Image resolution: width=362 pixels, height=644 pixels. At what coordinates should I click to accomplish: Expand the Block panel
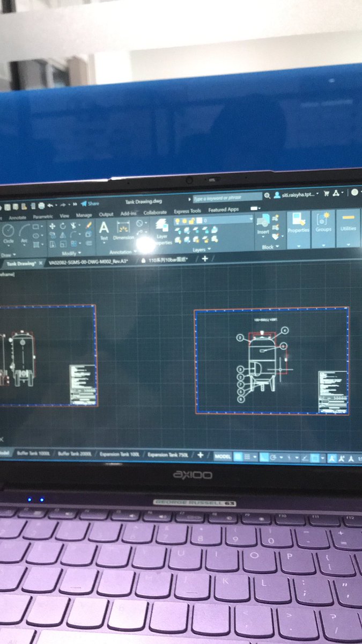tap(270, 247)
